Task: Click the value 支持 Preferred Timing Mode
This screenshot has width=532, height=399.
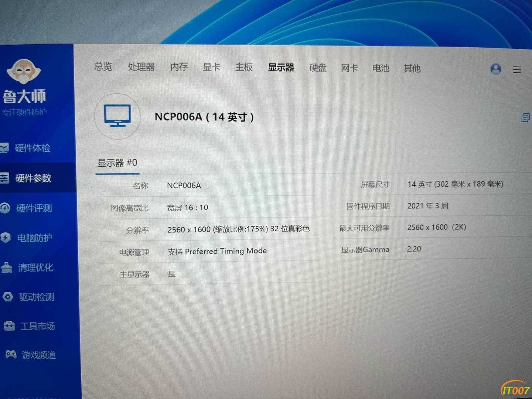Action: [217, 251]
